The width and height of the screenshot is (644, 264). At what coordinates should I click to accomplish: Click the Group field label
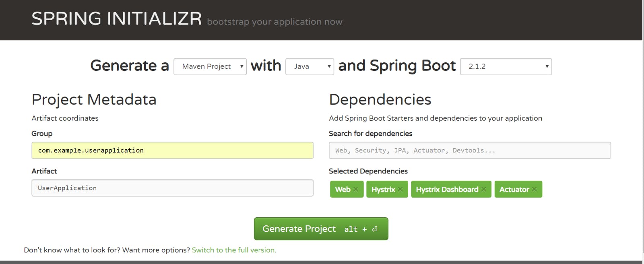click(42, 134)
